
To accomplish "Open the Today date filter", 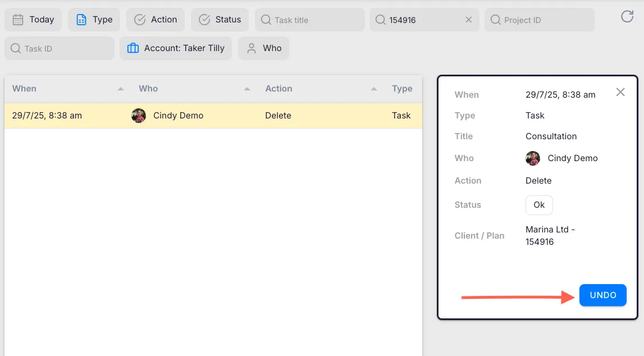I will point(33,20).
